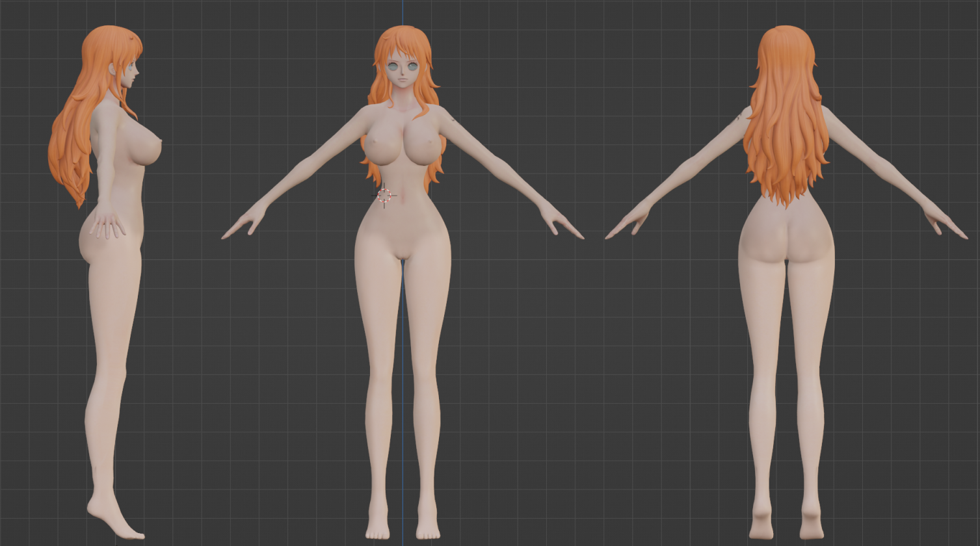Click the red-white 3D cursor crosshair
Image resolution: width=980 pixels, height=546 pixels.
[384, 195]
